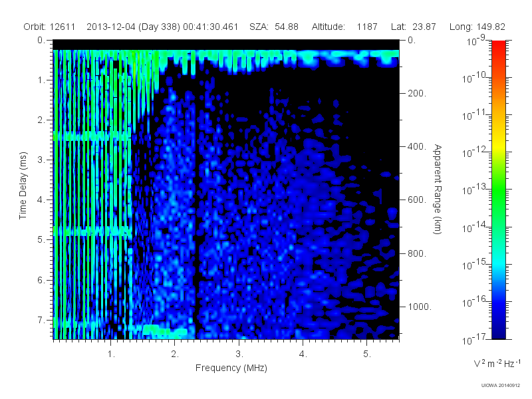
Task: Click the Altitude: 1187 value
Action: (344, 27)
